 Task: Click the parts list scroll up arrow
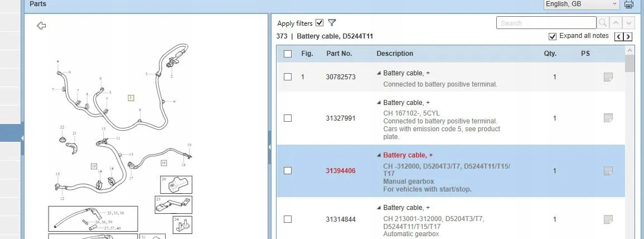point(630,50)
